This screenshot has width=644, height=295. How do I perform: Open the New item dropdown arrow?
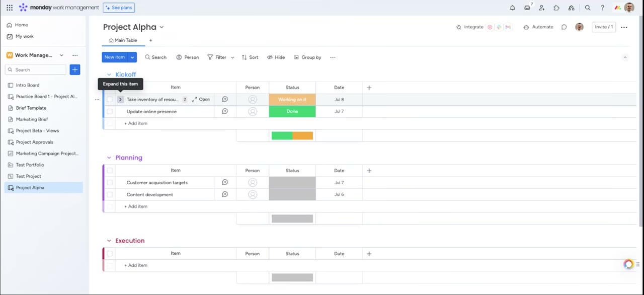(x=132, y=57)
